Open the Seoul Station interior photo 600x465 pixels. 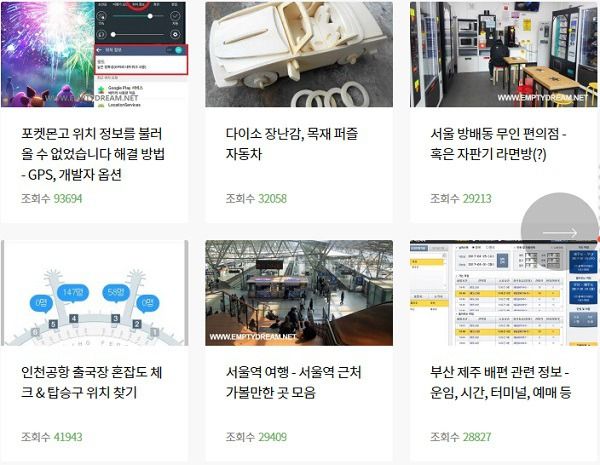point(299,293)
